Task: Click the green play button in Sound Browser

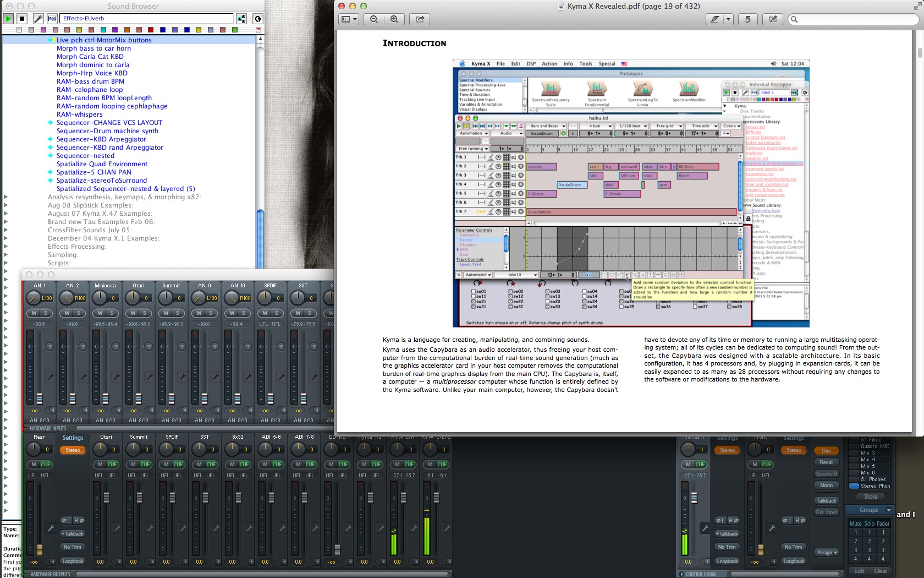Action: pos(8,19)
